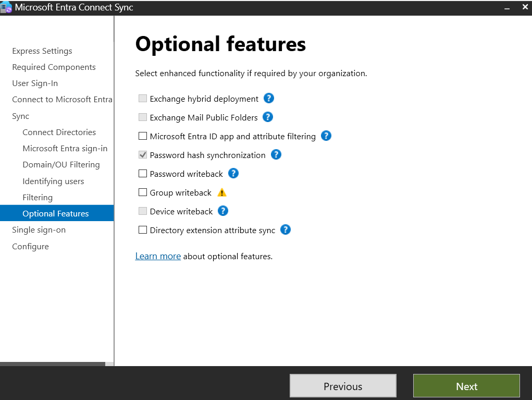Image resolution: width=532 pixels, height=400 pixels.
Task: Close the Entra Connect Sync window
Action: (x=525, y=7)
